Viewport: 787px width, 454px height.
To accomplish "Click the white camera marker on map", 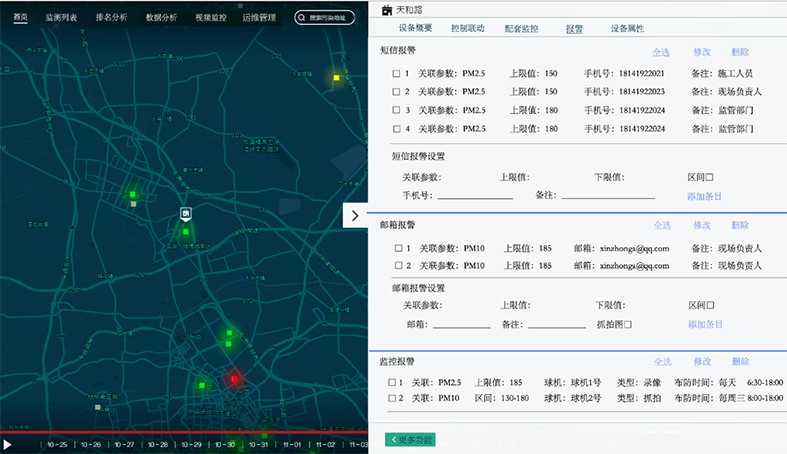I will point(185,213).
